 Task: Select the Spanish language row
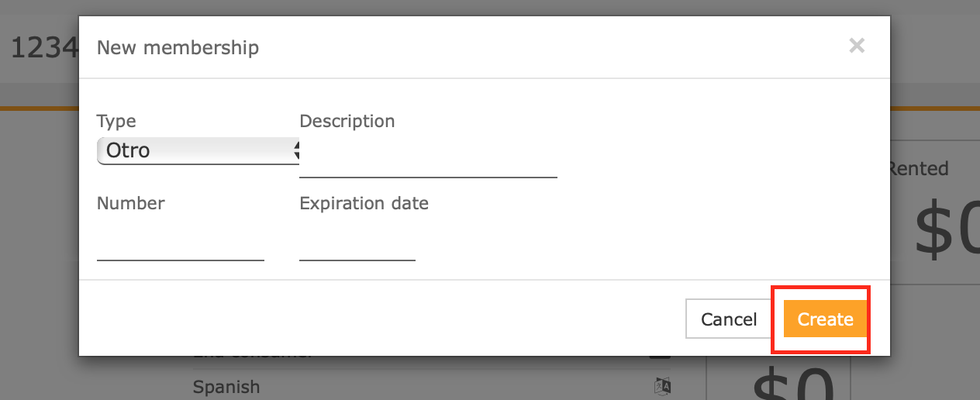tap(431, 386)
